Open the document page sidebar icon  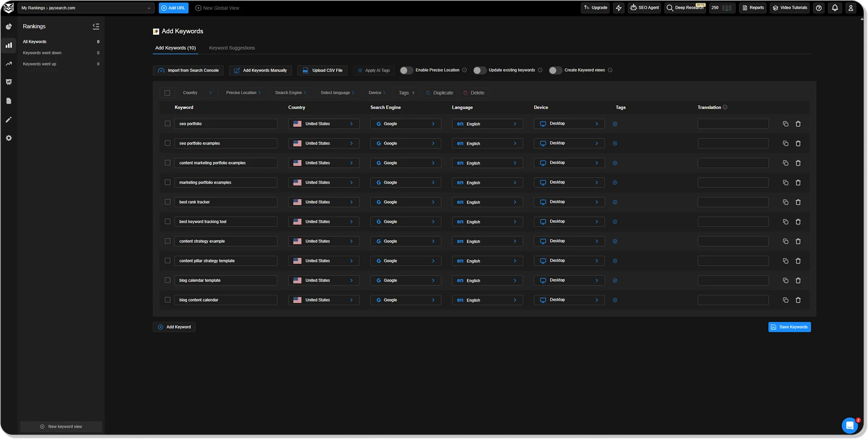[x=9, y=101]
